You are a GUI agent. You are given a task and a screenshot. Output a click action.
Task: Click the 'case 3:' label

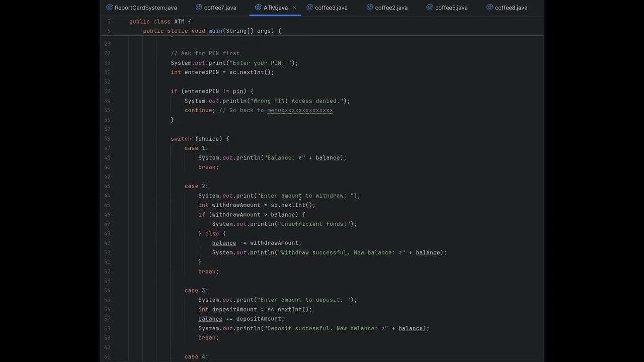click(x=196, y=291)
